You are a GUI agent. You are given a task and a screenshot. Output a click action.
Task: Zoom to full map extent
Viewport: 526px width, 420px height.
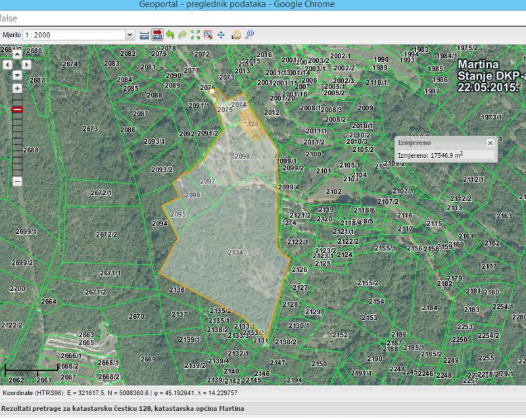click(x=195, y=35)
